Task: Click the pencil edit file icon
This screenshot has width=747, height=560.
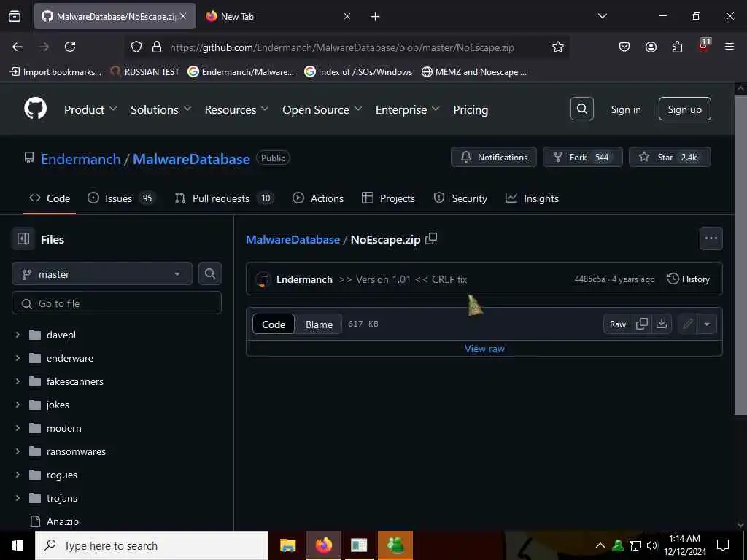Action: (x=687, y=324)
